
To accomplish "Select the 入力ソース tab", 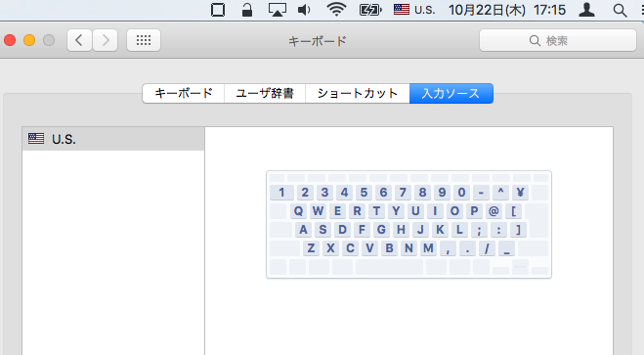I will tap(451, 93).
